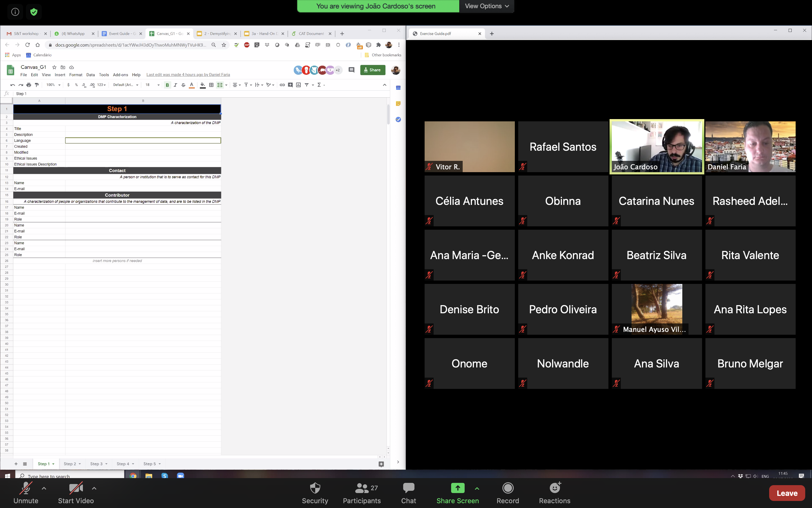Screen dimensions: 812x508
Task: Start Video in Zoom
Action: click(x=76, y=493)
